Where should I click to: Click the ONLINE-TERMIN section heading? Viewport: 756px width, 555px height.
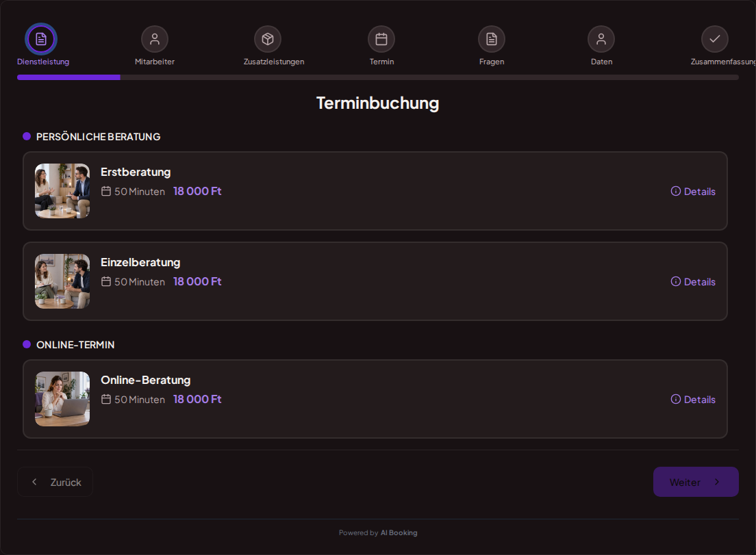coord(75,345)
